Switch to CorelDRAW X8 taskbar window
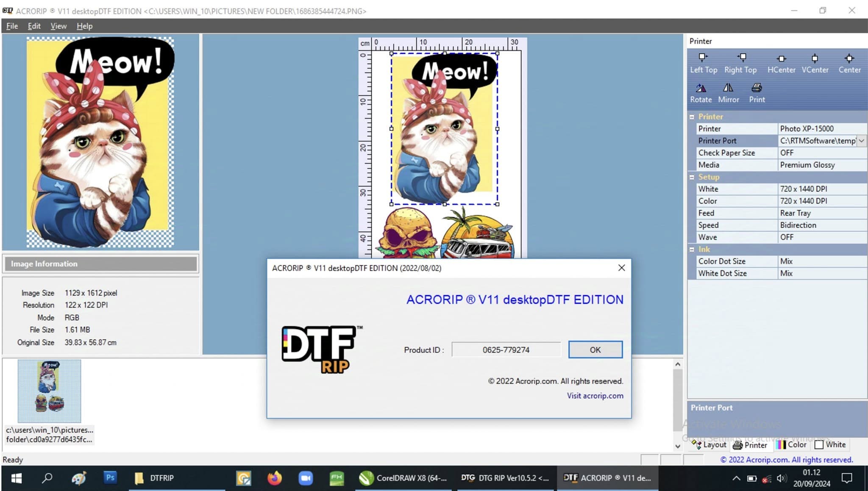Viewport: 868px width, 491px height. click(403, 478)
